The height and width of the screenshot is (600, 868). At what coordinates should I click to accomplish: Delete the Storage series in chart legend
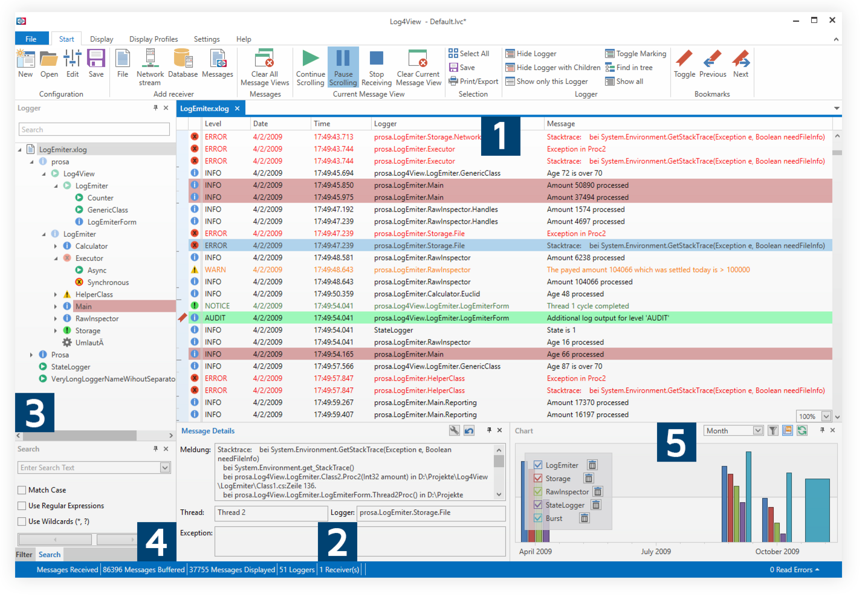coord(588,479)
